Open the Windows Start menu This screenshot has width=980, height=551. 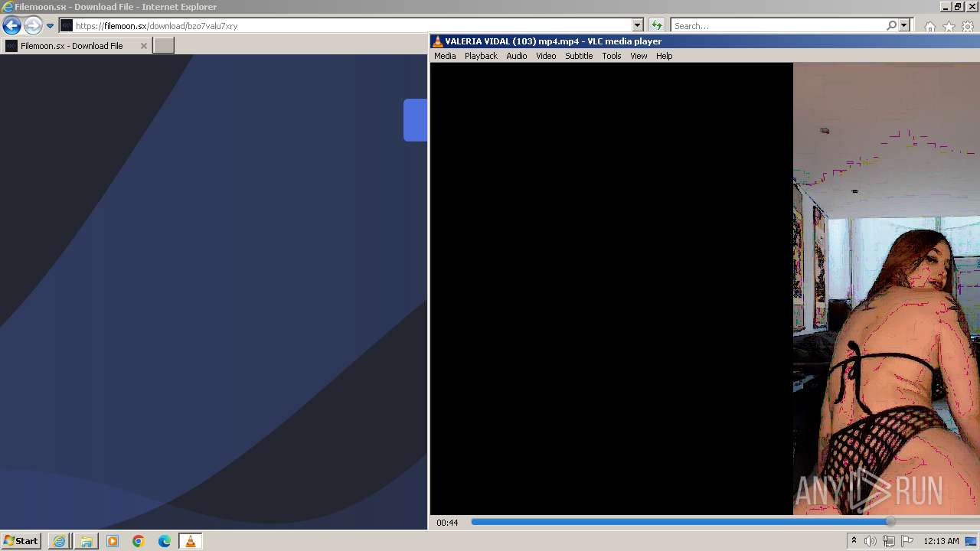(21, 541)
